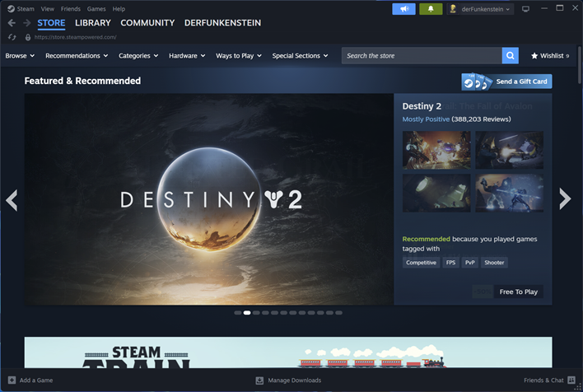Click the Manage Downloads tray icon
Viewport: 583px width, 392px height.
tap(259, 380)
